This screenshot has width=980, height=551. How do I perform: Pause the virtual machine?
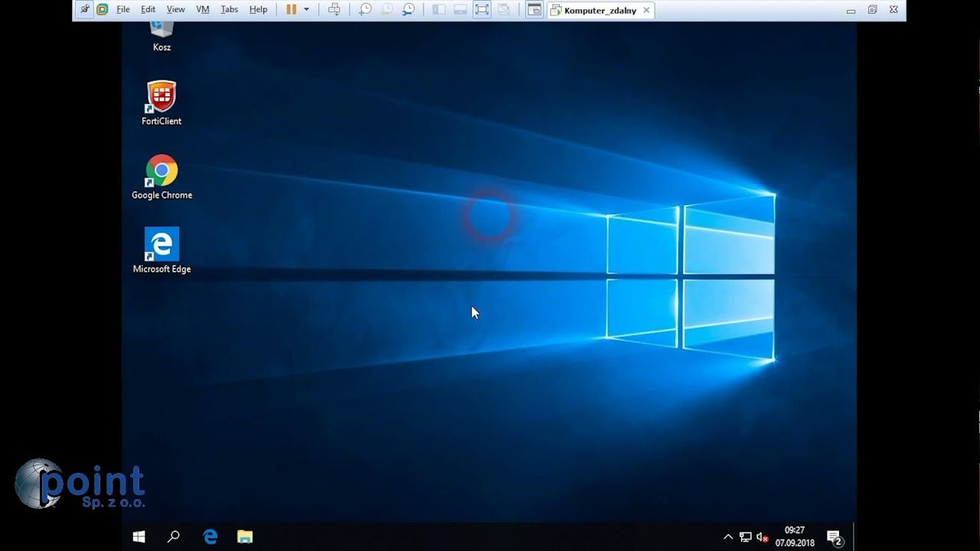point(291,10)
